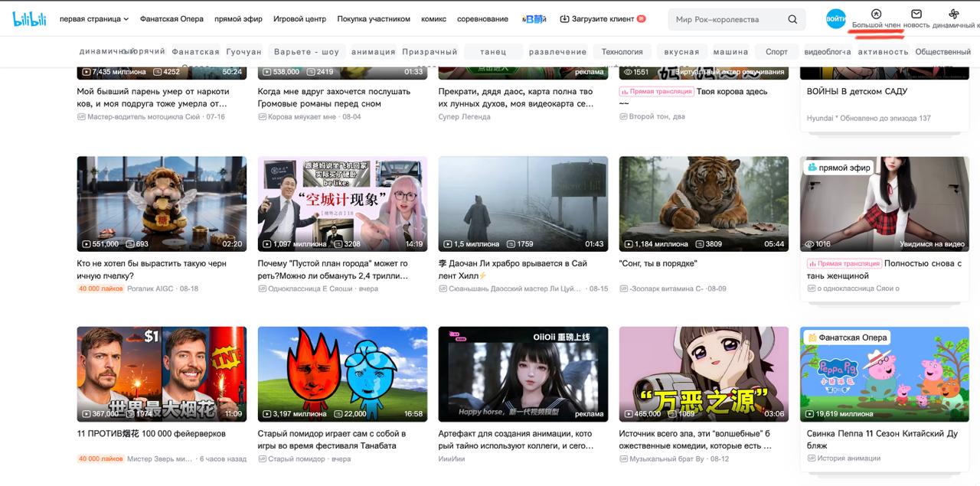Open the Peppa Pig thumbnail

coord(884,374)
